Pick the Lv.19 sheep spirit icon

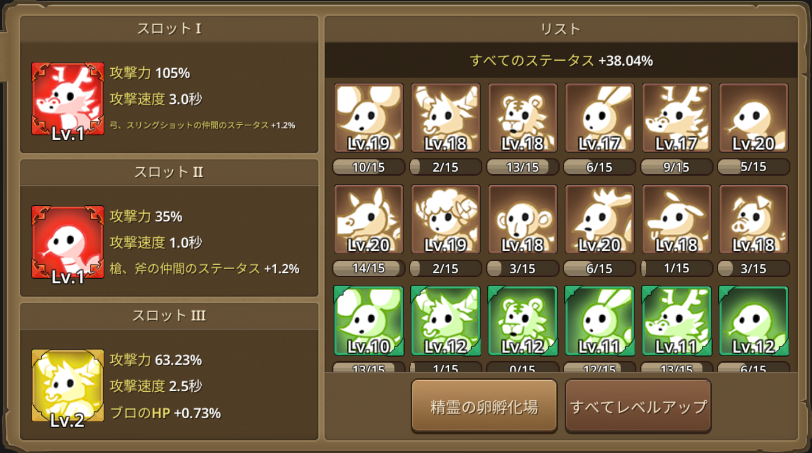click(x=446, y=220)
